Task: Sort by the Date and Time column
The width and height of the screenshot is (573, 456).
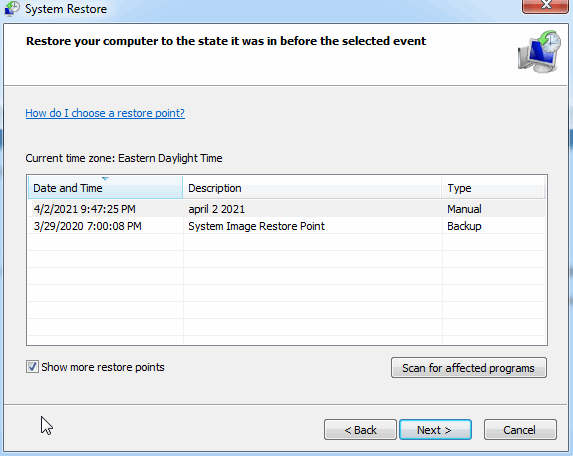Action: (105, 188)
